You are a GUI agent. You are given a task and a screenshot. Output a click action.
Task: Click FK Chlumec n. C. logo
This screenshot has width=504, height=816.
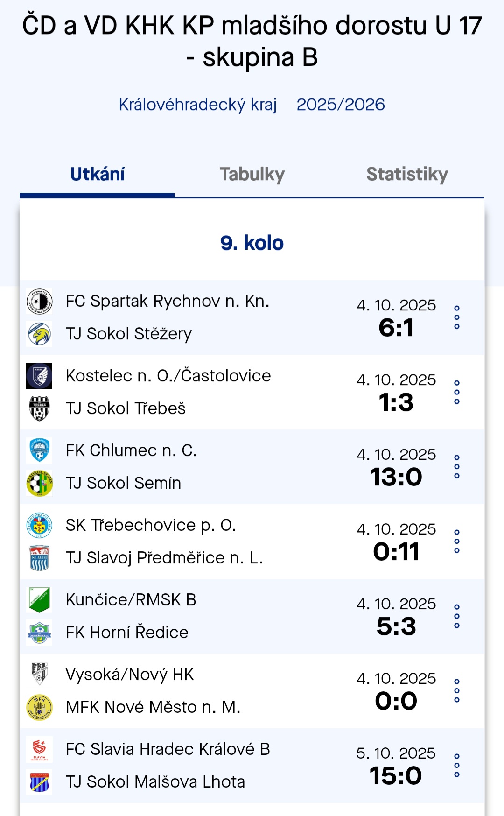[x=40, y=450]
